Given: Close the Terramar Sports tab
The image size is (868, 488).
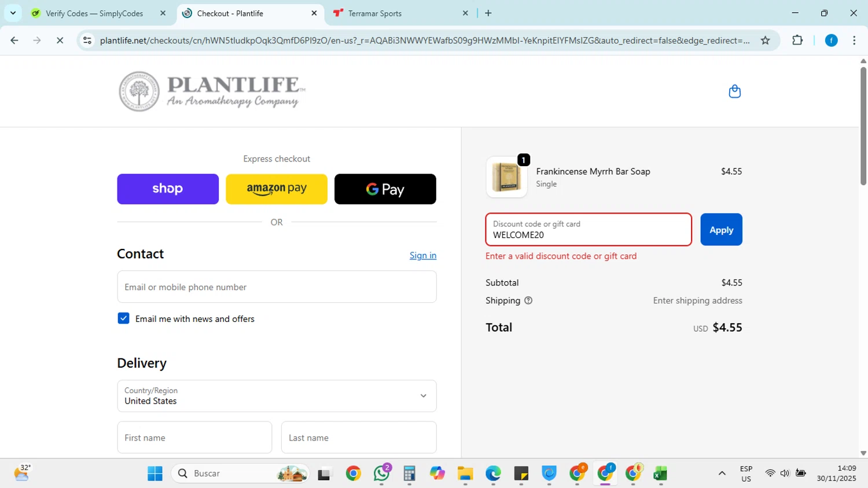Looking at the screenshot, I should [x=465, y=13].
